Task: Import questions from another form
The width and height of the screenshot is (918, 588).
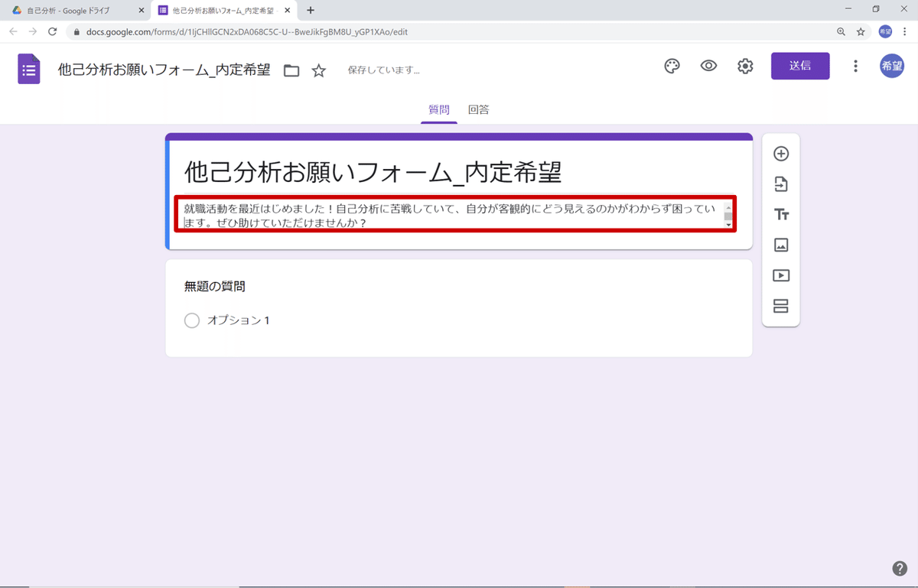Action: point(780,184)
